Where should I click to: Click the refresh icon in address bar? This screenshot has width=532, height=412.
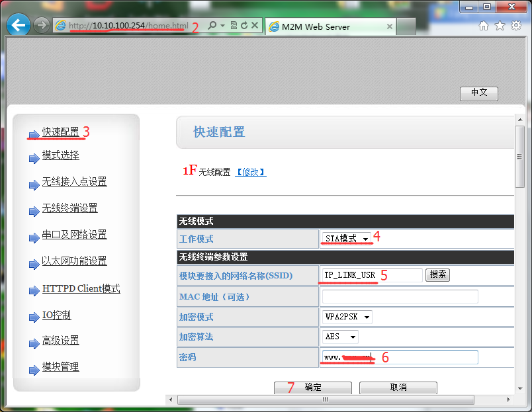coord(244,26)
